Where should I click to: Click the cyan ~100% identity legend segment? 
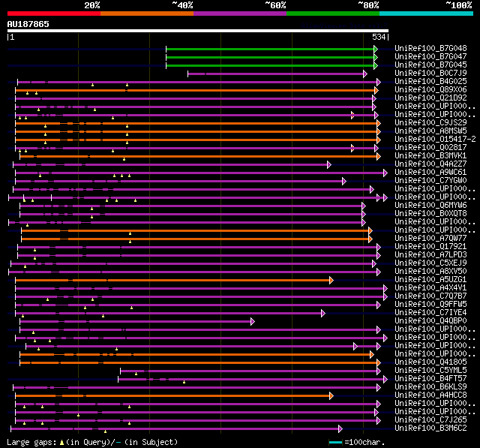tap(427, 14)
